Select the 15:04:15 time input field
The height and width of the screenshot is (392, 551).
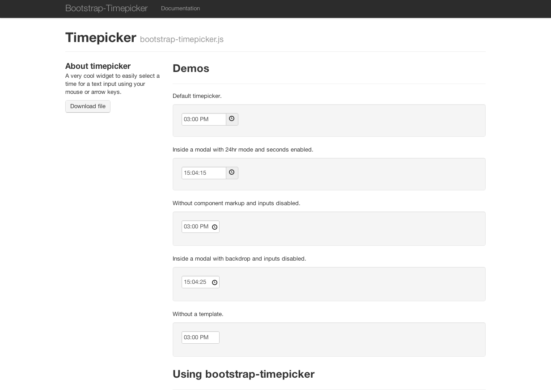204,173
